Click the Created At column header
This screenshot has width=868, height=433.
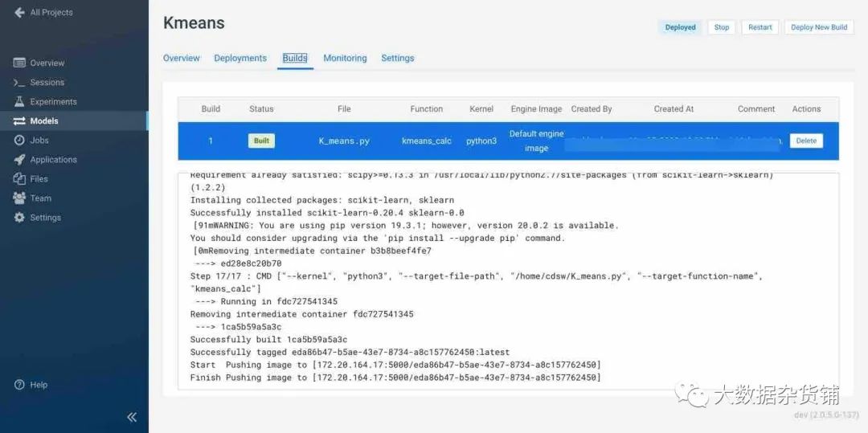[x=674, y=109]
